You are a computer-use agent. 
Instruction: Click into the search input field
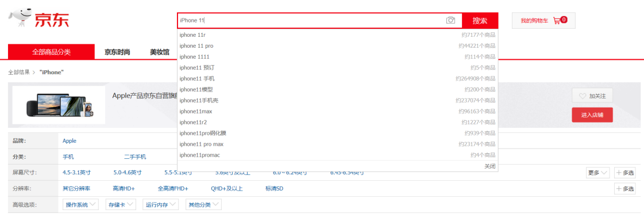(x=311, y=21)
